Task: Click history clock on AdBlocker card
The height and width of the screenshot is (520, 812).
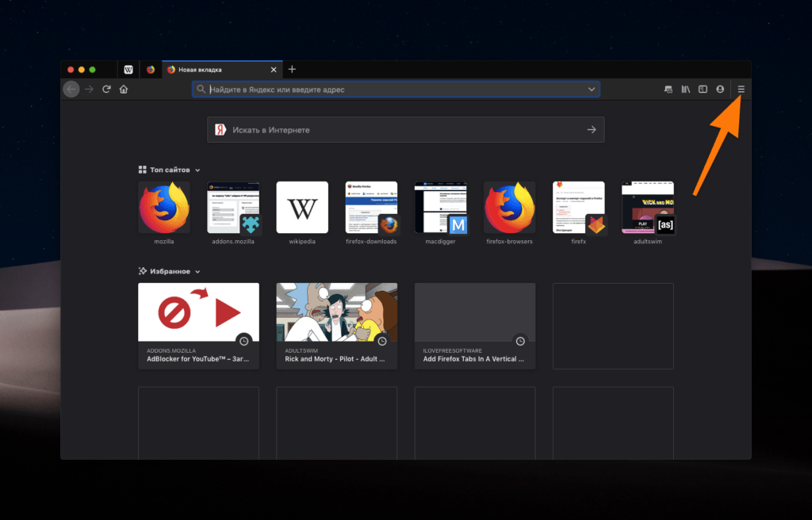Action: click(x=244, y=341)
